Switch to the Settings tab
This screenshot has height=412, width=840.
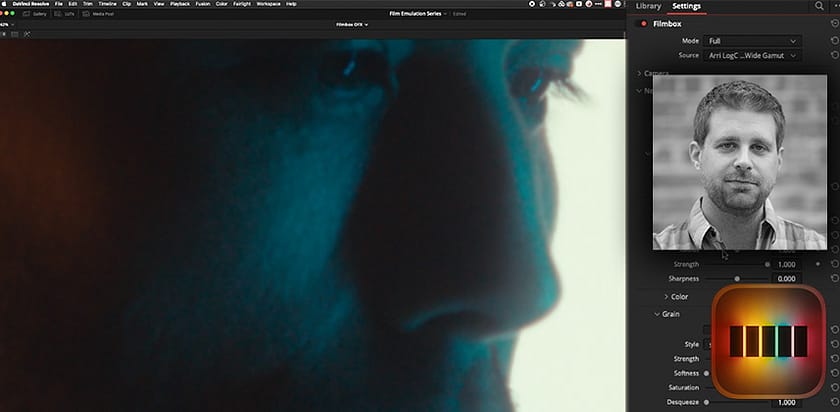[686, 6]
